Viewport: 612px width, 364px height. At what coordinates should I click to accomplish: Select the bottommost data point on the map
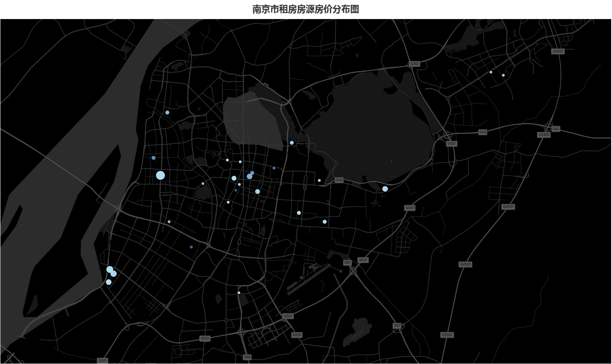[239, 293]
